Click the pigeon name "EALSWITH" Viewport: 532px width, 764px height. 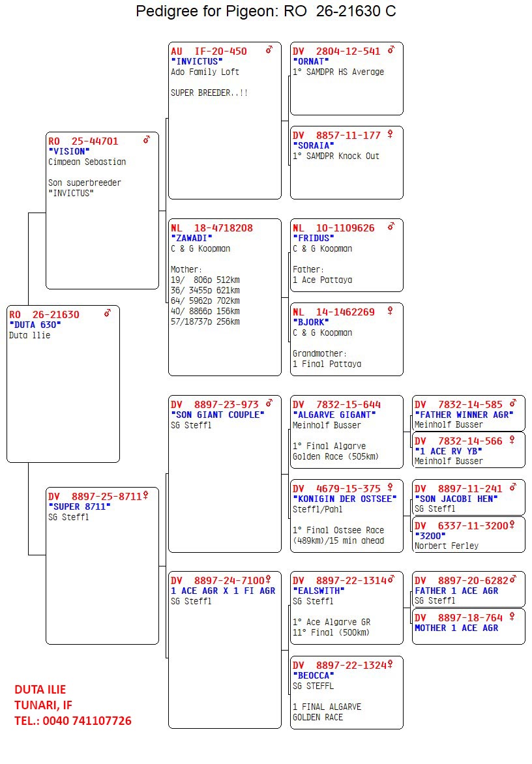(x=319, y=591)
